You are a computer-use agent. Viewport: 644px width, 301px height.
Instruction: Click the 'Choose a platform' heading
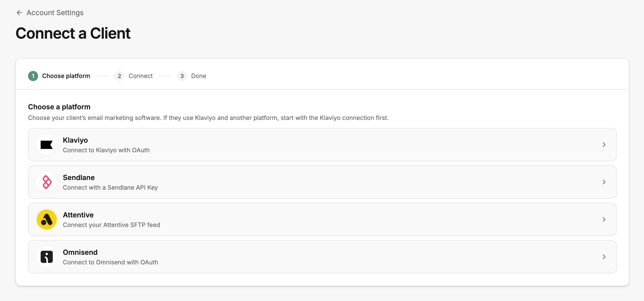tap(59, 107)
